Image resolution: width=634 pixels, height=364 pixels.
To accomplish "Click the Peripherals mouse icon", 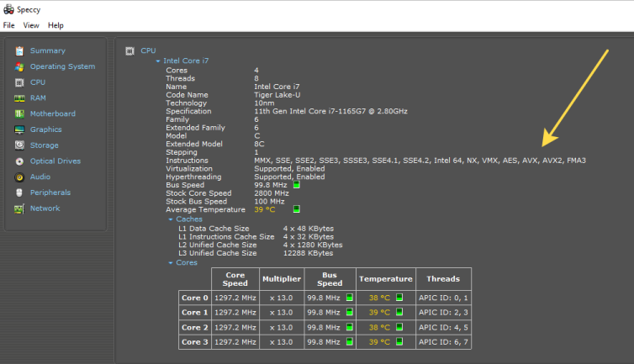I will [19, 193].
